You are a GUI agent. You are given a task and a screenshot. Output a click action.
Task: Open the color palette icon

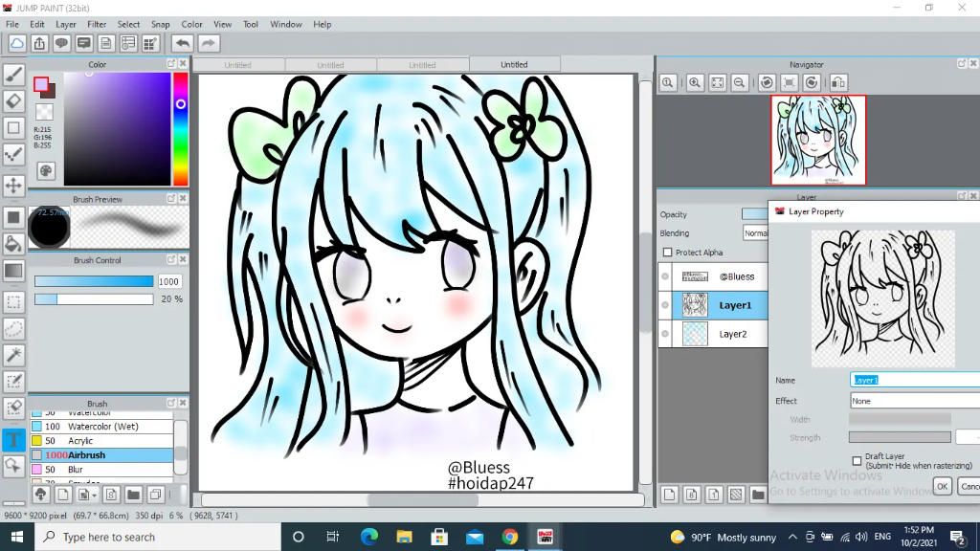[x=46, y=170]
